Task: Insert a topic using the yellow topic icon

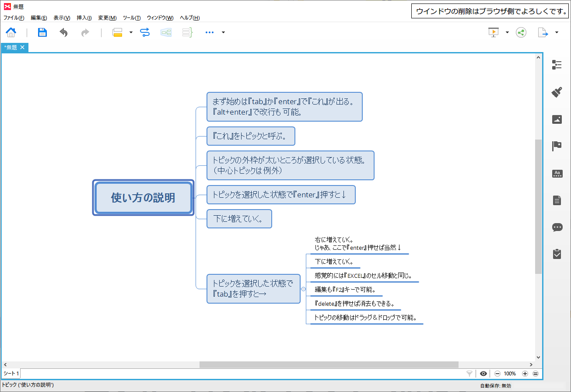Action: point(117,32)
